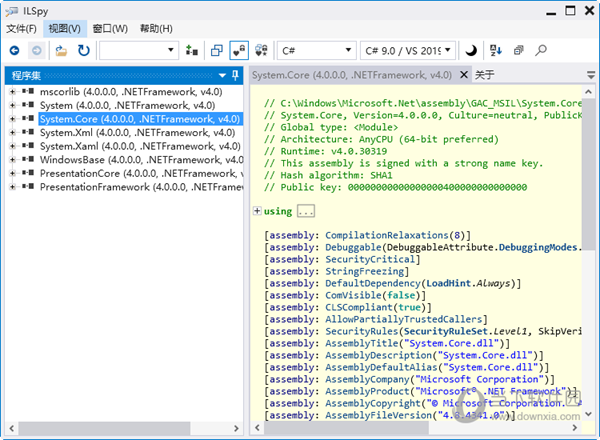Screen dimensions: 600x440
Task: Open the search magnifier tool
Action: 541,51
